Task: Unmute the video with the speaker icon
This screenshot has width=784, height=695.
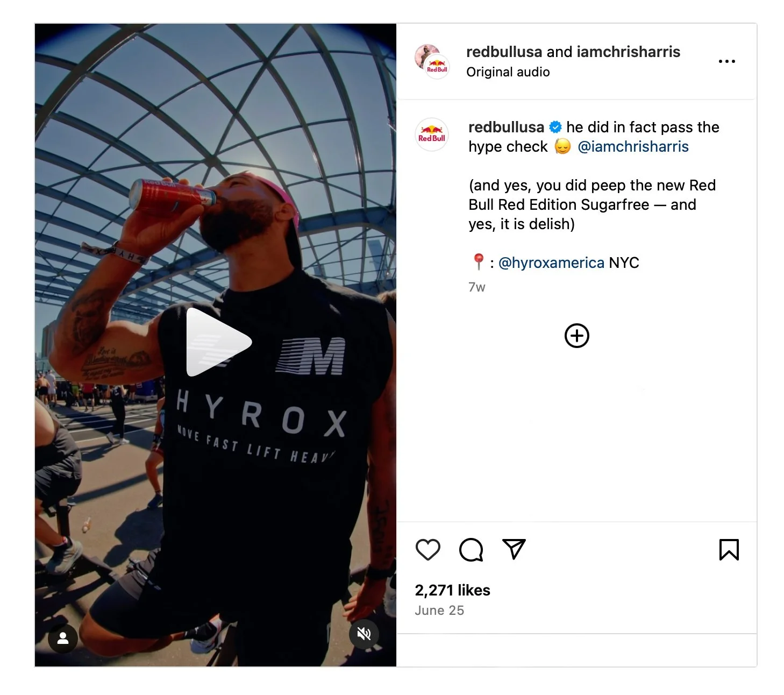Action: (364, 634)
